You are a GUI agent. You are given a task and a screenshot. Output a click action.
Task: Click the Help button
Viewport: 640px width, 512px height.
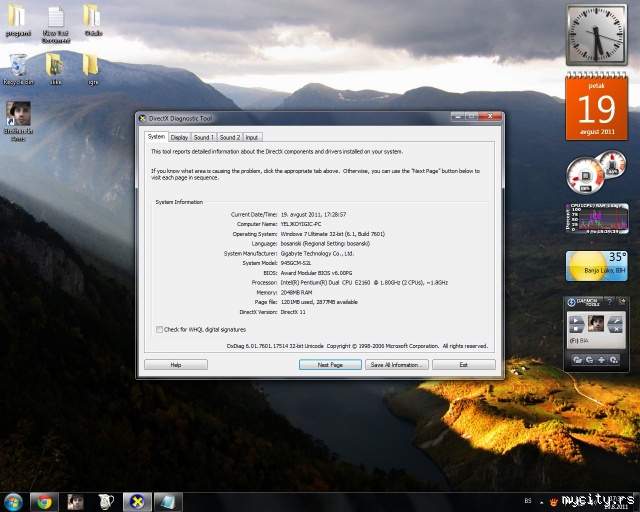click(x=176, y=365)
